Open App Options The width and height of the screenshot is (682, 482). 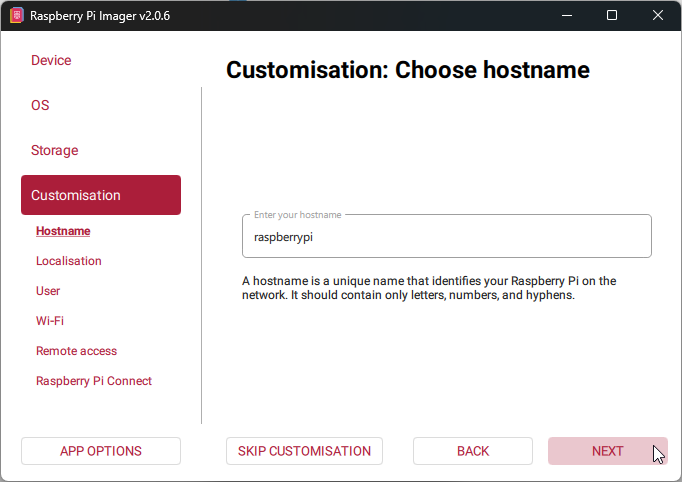pos(101,451)
